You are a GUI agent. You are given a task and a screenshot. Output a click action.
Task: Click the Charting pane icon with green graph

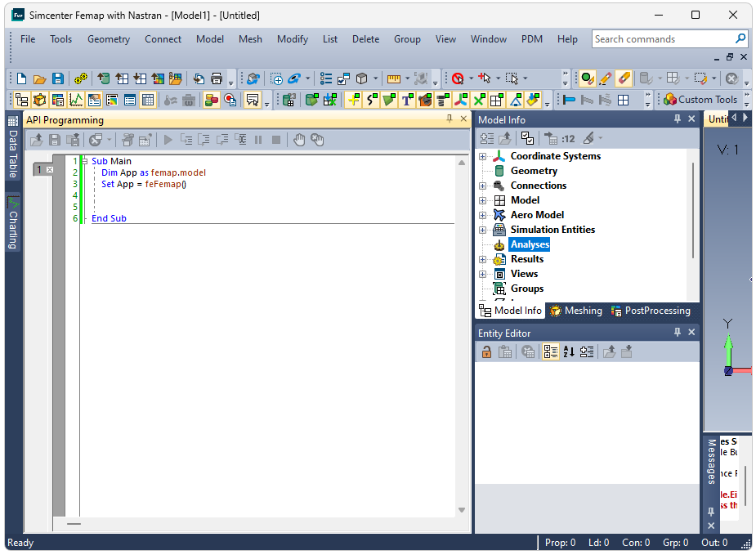(x=76, y=100)
